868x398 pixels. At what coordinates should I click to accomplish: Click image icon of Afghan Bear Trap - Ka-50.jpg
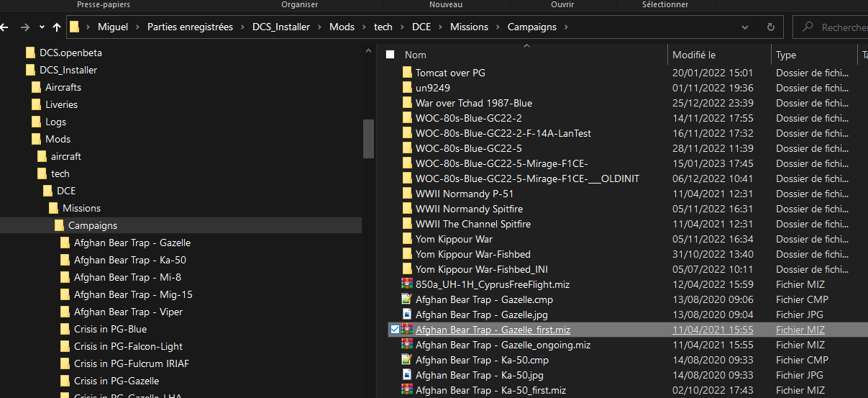(407, 375)
